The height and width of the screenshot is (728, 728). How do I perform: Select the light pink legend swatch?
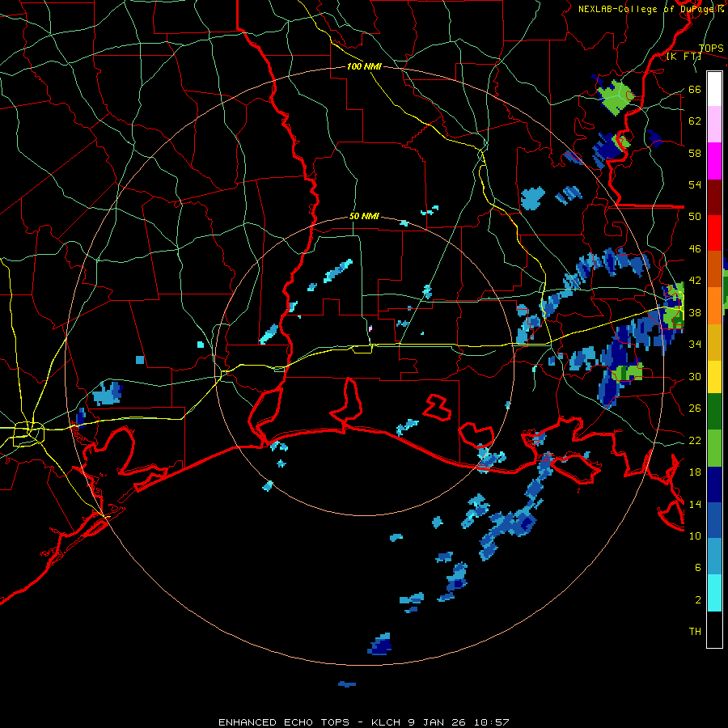pos(714,125)
